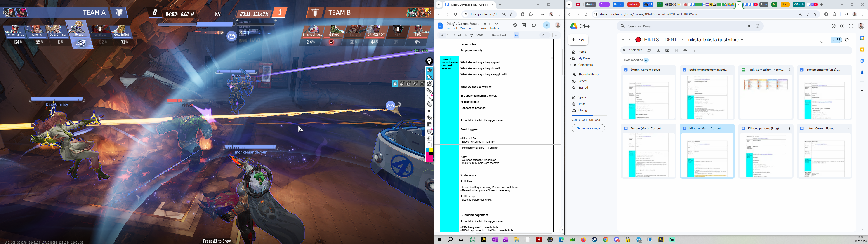Open the 100% zoom dropdown in Docs
The image size is (868, 244).
coord(481,35)
